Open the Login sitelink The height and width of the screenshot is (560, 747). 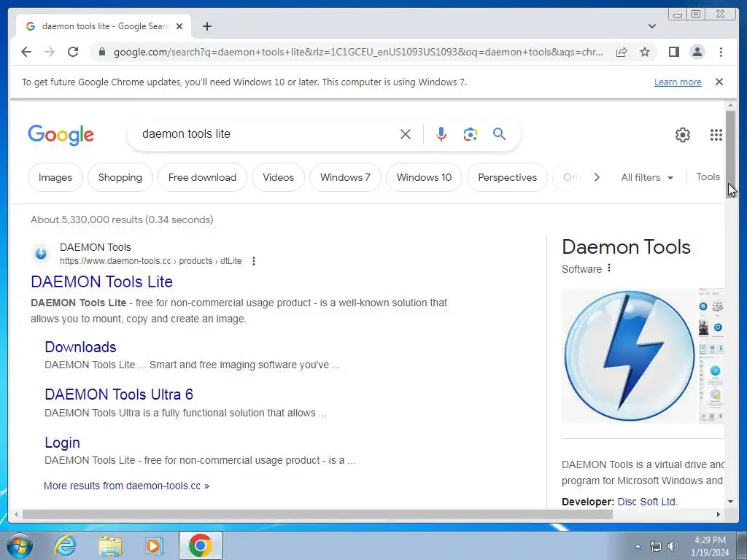62,443
